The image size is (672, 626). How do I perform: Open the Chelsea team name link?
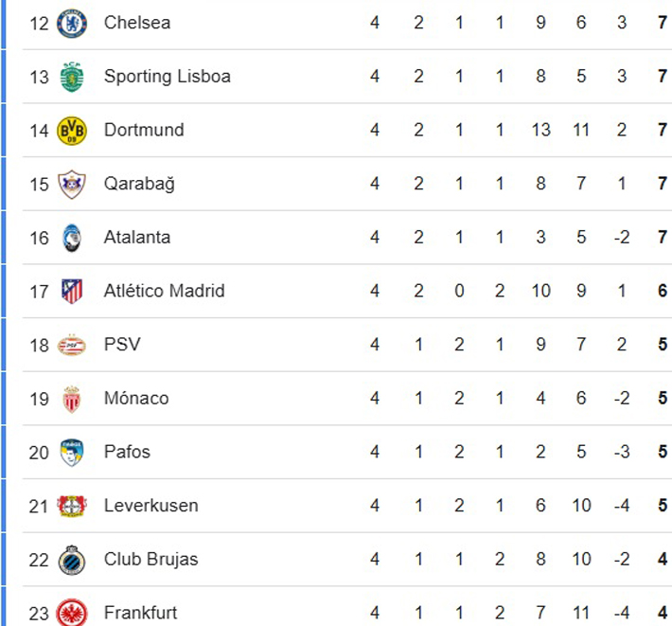coord(137,23)
